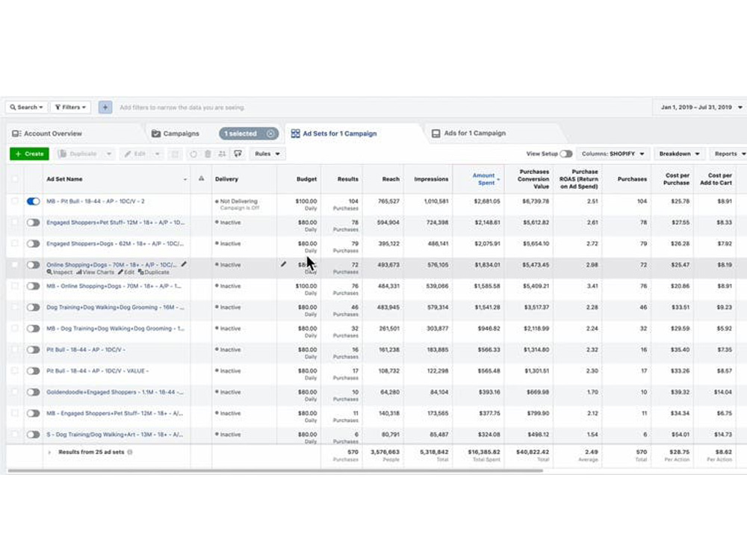Image resolution: width=747 pixels, height=560 pixels.
Task: Click Duplicate link under Online Shopping+Dogs row
Action: pos(153,273)
